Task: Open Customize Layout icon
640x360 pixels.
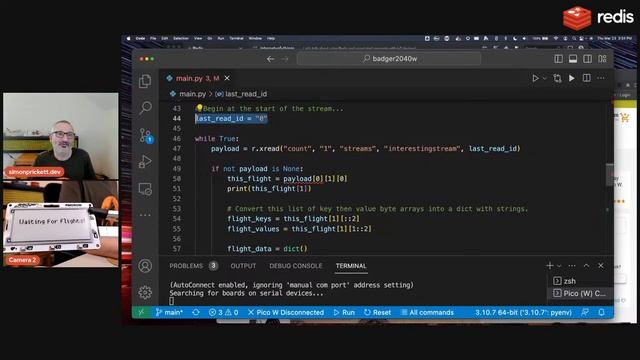Action: pos(602,59)
